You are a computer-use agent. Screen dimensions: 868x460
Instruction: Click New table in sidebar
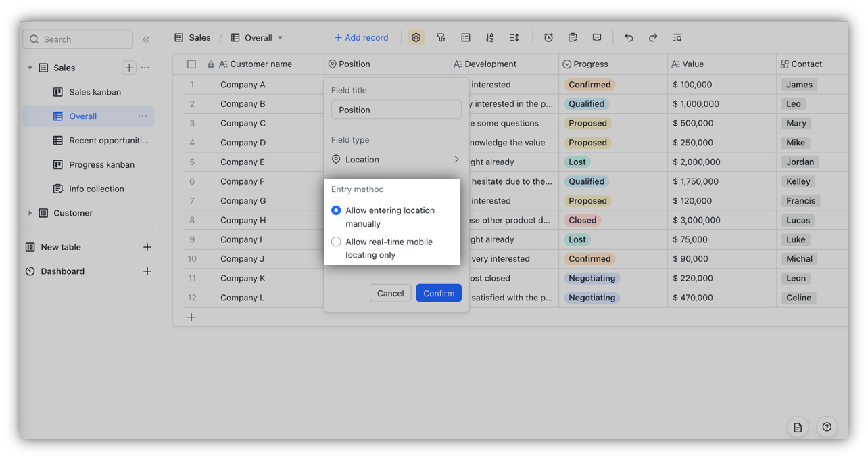pyautogui.click(x=61, y=247)
